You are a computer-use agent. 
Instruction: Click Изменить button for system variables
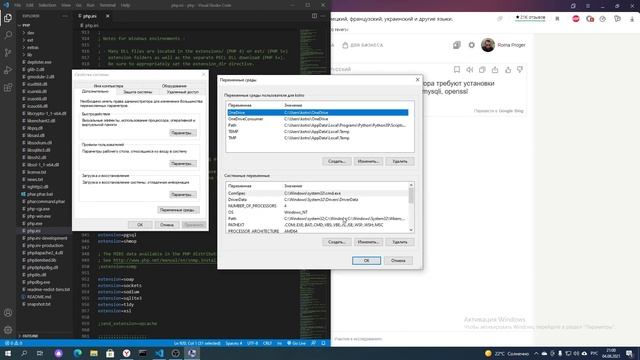point(368,242)
